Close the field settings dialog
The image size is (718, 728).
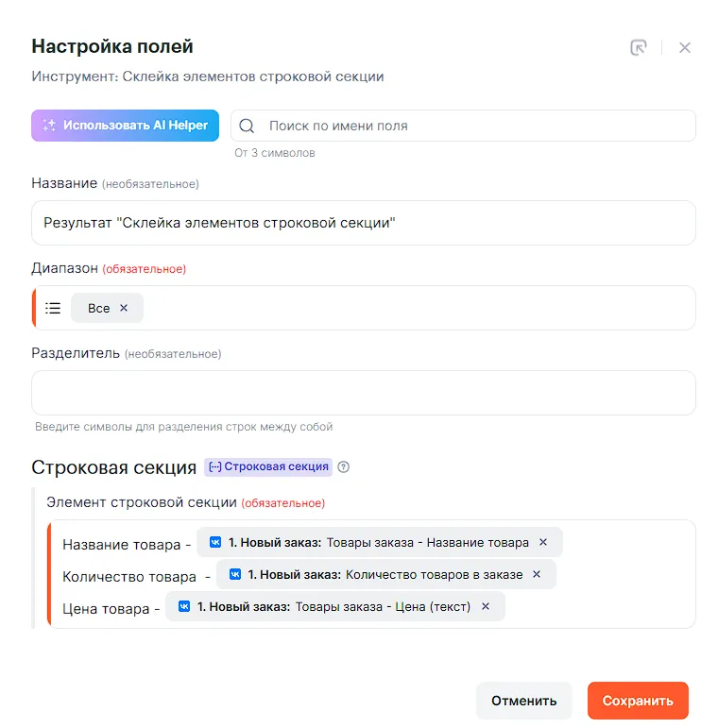click(x=685, y=47)
